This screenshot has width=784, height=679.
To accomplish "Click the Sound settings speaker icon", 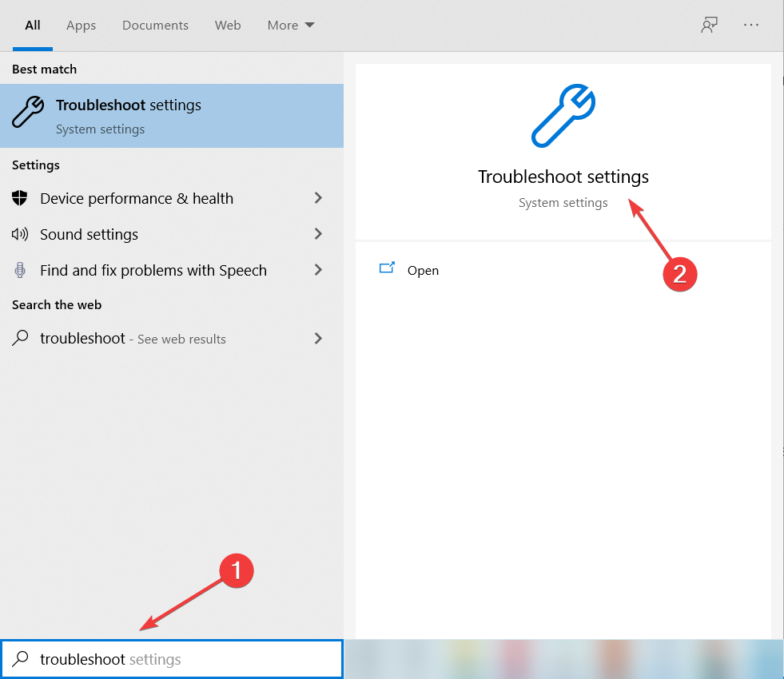I will (x=22, y=234).
